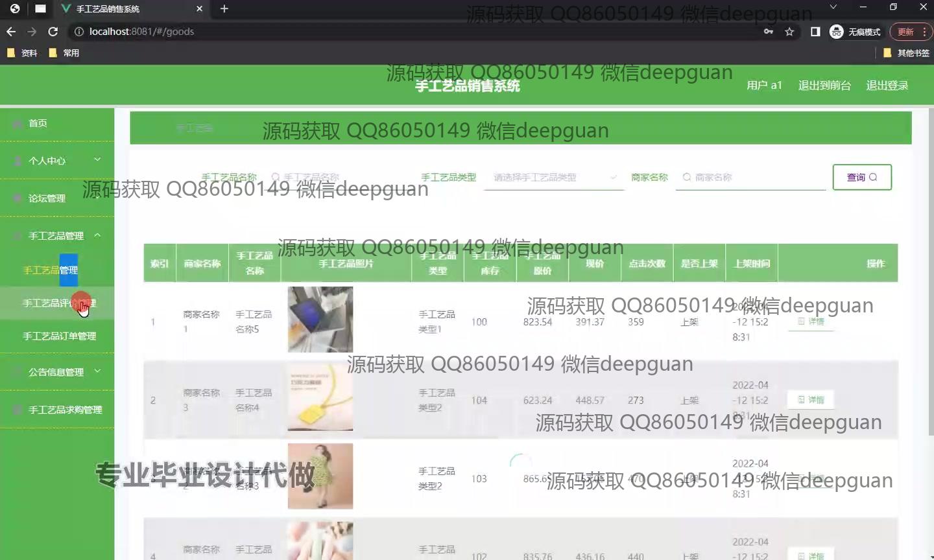Bookmark this page with the star icon

[x=789, y=32]
